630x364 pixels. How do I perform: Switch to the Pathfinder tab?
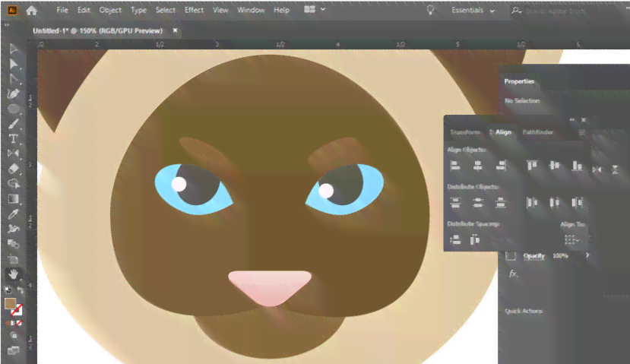(537, 132)
